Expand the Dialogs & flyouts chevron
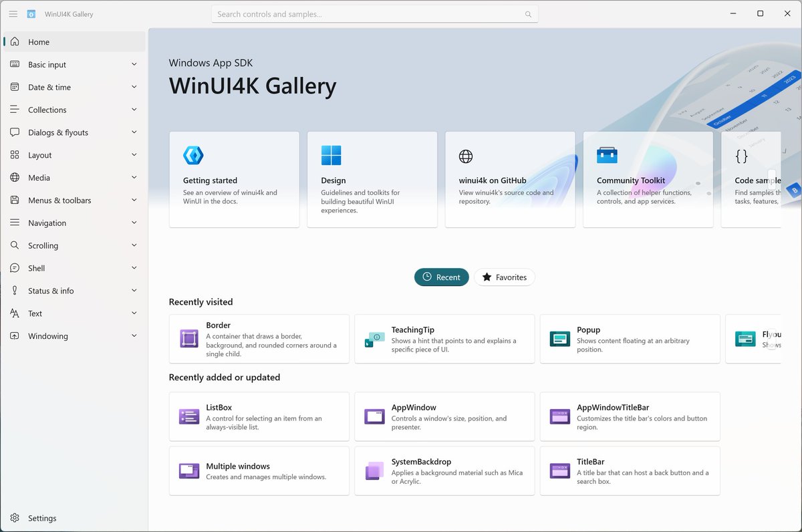Image resolution: width=802 pixels, height=532 pixels. 134,132
